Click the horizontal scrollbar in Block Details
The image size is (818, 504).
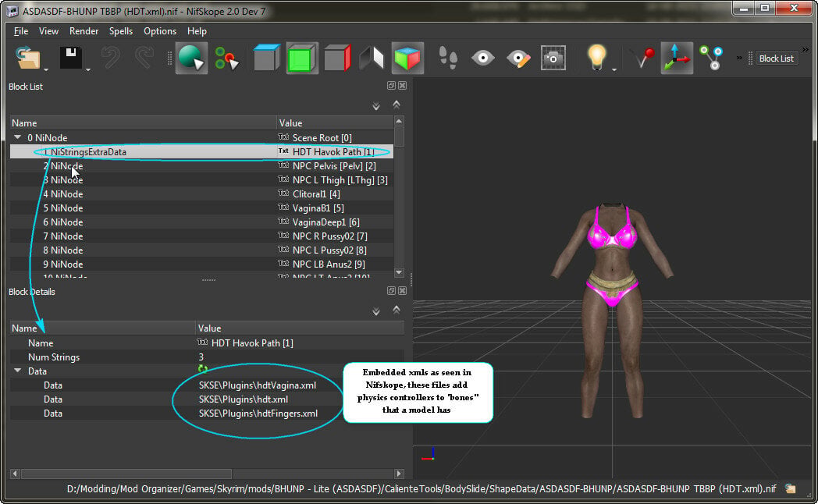pyautogui.click(x=126, y=474)
